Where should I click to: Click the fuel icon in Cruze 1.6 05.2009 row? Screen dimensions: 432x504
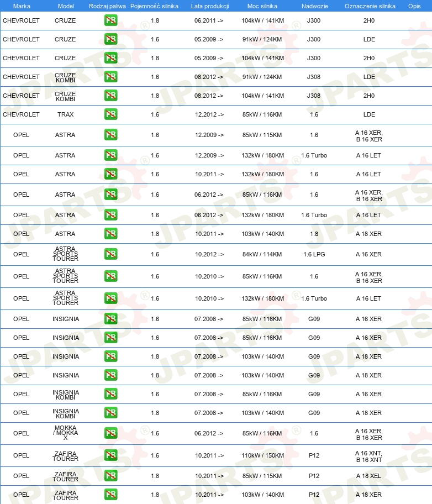(111, 39)
